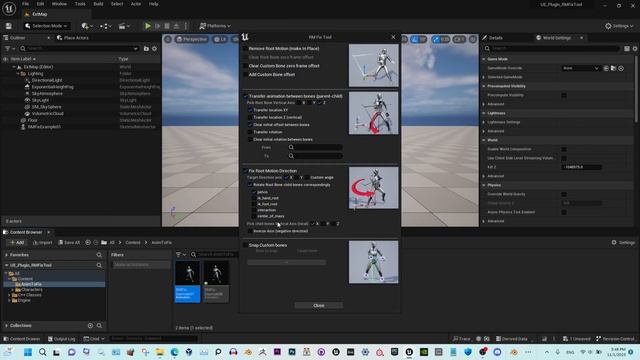Image resolution: width=640 pixels, height=360 pixels.
Task: Click Outliner create folder icon
Action: point(146,49)
